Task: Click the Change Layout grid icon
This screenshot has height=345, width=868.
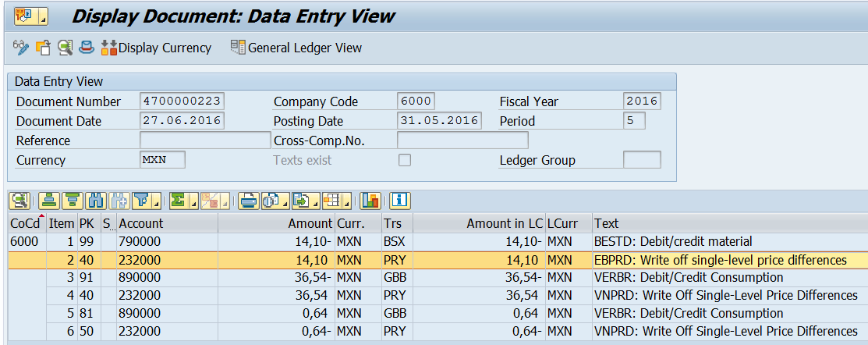Action: point(332,200)
